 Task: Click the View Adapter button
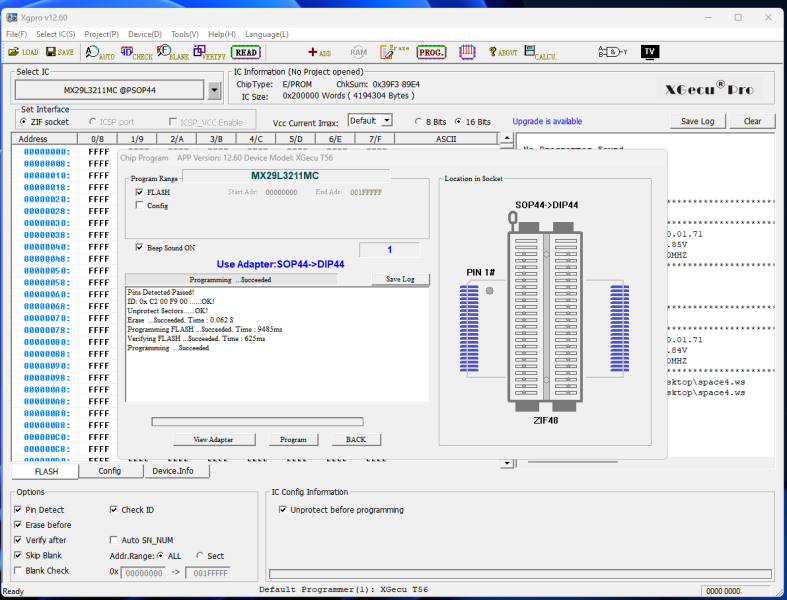pos(213,440)
